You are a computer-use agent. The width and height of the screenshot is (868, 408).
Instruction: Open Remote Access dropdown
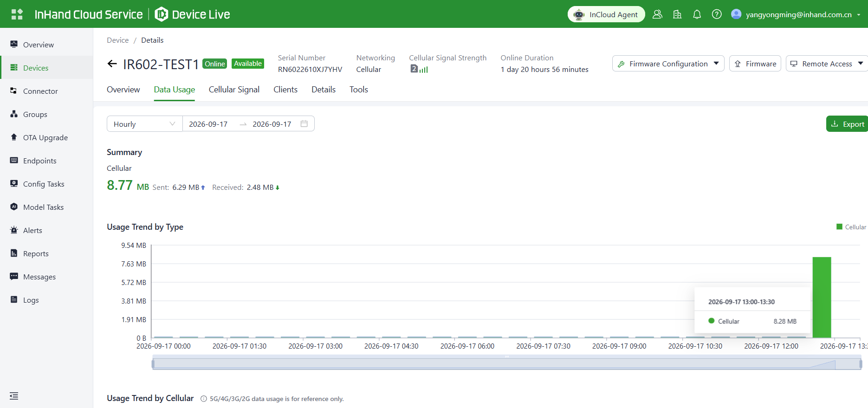point(827,64)
